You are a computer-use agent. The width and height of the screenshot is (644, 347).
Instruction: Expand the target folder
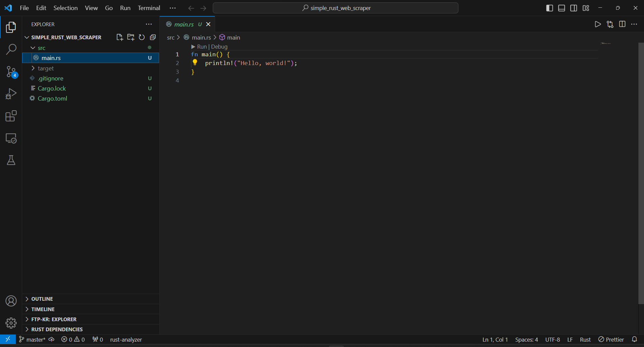[x=46, y=68]
